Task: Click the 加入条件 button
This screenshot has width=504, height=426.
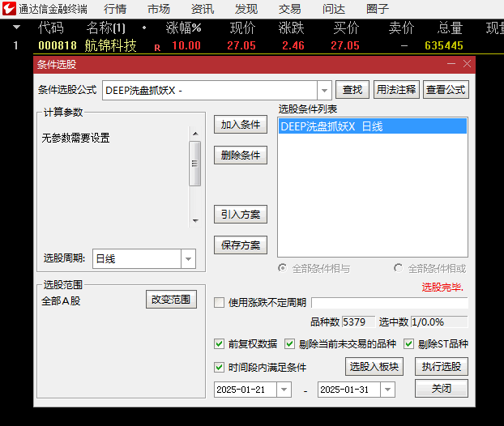Action: 241,125
